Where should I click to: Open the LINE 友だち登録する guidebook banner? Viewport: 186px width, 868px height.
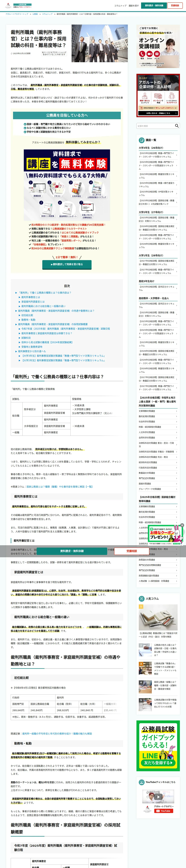pos(158,746)
